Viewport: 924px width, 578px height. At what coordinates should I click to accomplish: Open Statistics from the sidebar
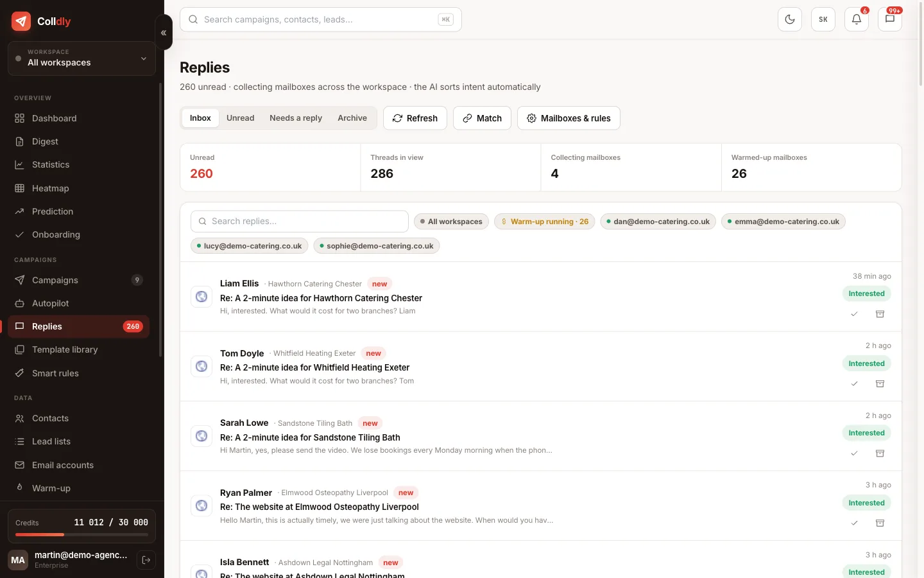point(78,164)
